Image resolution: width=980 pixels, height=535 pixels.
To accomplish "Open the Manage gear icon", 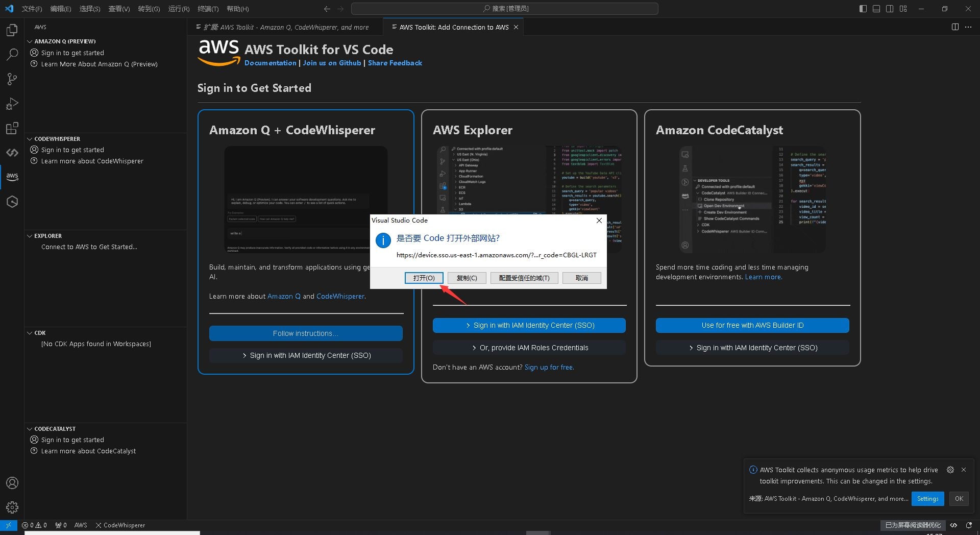I will pyautogui.click(x=12, y=507).
